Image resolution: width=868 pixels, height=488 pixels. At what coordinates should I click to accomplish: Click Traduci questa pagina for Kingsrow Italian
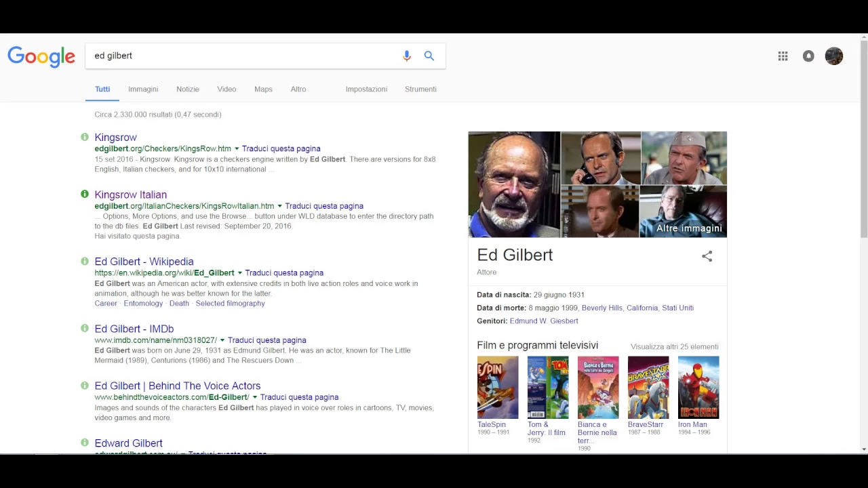tap(324, 206)
